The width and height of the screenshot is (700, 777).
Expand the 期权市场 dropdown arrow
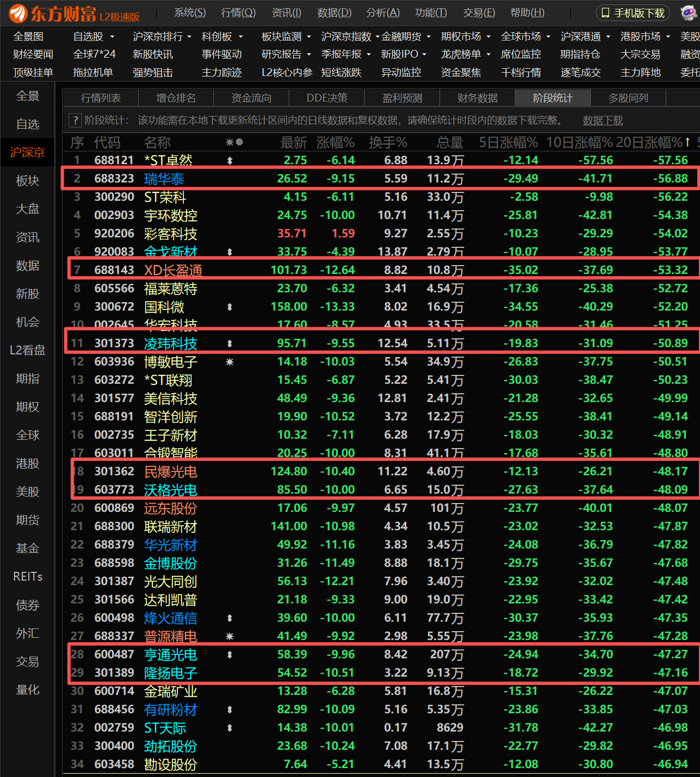coord(488,37)
